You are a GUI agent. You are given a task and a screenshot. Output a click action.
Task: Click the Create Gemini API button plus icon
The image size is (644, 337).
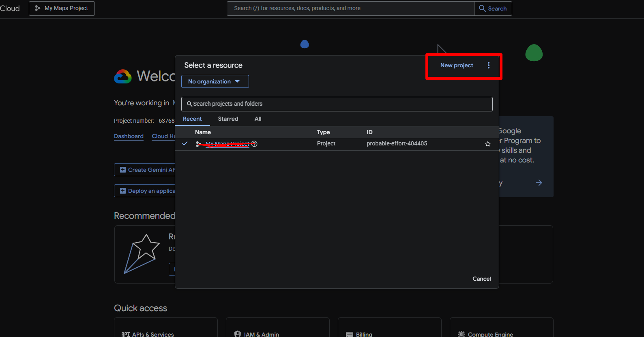click(123, 170)
